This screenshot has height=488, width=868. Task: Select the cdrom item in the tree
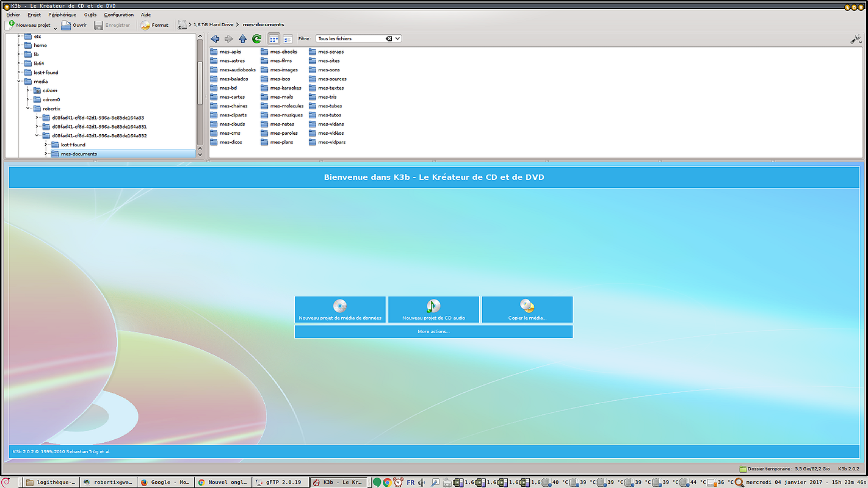(x=45, y=90)
